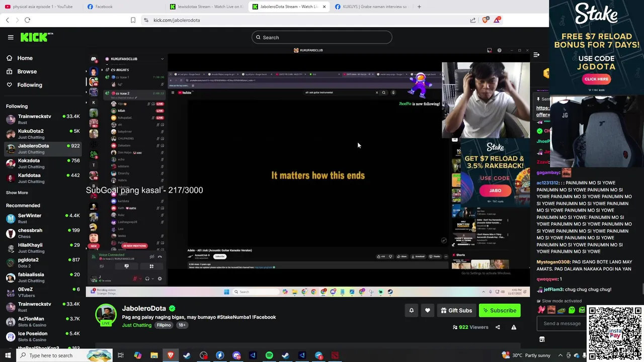Open the Kick hamburger sidebar menu

tap(11, 37)
